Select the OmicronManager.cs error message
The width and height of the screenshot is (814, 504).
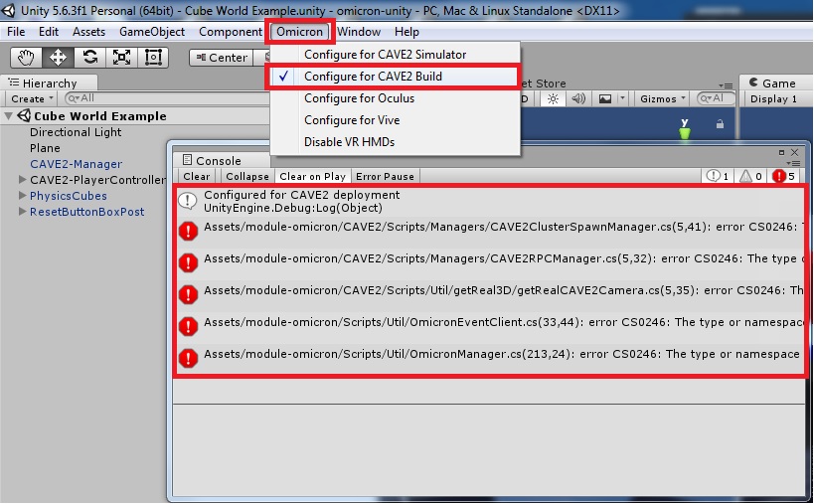pyautogui.click(x=490, y=358)
